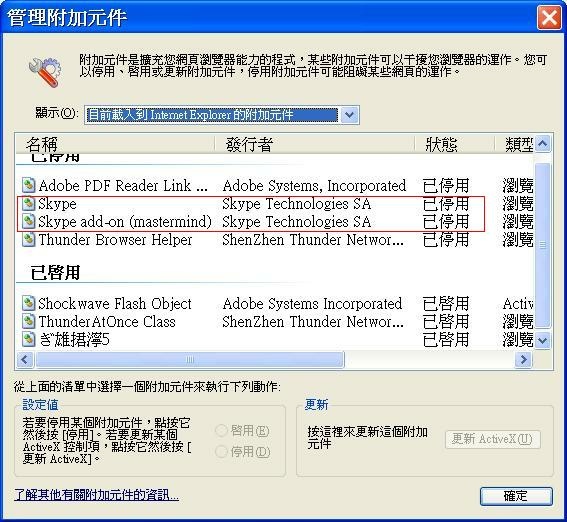Click the 顯示 combo box showing Internet Explorer add-ons
The width and height of the screenshot is (567, 522).
(x=222, y=115)
